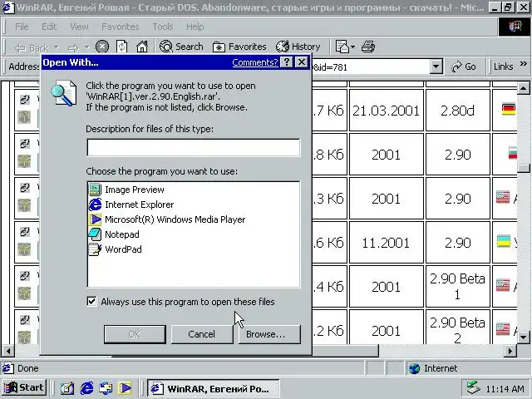Screen dimensions: 532x399
Task: Open the Forward history dropdown arrow
Action: pyautogui.click(x=86, y=47)
